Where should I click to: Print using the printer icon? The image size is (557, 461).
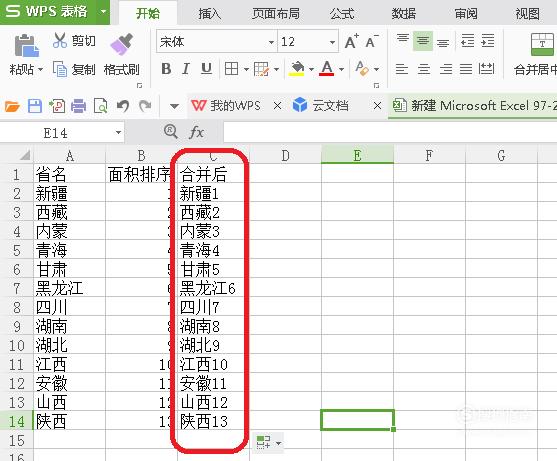[x=79, y=106]
